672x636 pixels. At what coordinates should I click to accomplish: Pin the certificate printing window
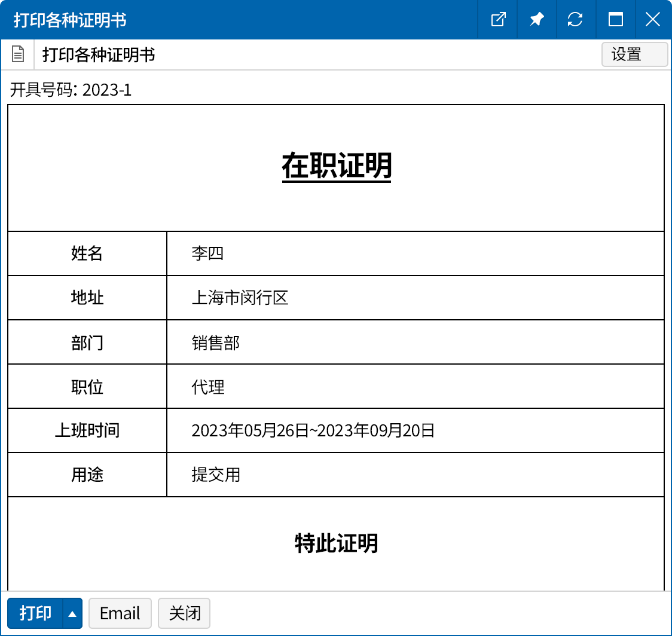pyautogui.click(x=536, y=20)
